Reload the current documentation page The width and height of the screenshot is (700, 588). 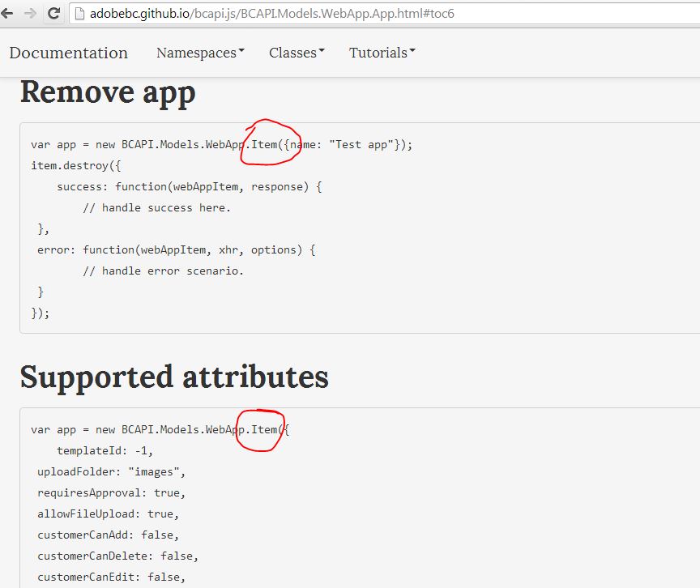(55, 13)
